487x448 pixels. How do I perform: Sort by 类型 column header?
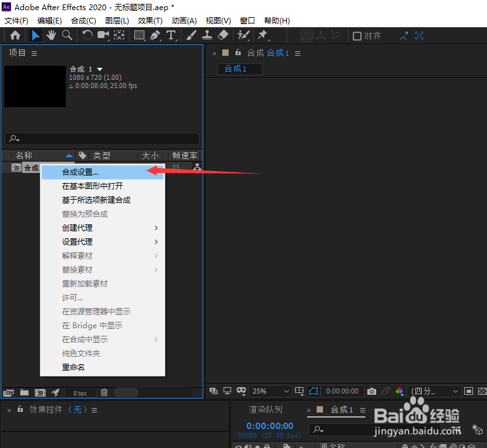(101, 155)
